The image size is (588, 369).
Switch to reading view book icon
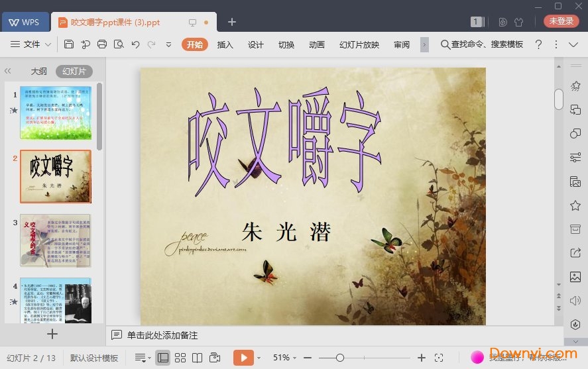point(198,358)
